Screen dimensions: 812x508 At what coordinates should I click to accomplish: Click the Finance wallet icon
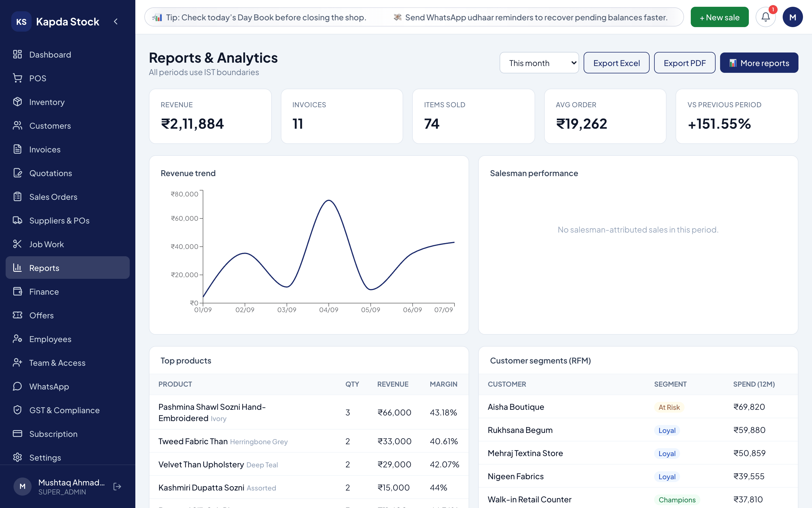coord(17,291)
